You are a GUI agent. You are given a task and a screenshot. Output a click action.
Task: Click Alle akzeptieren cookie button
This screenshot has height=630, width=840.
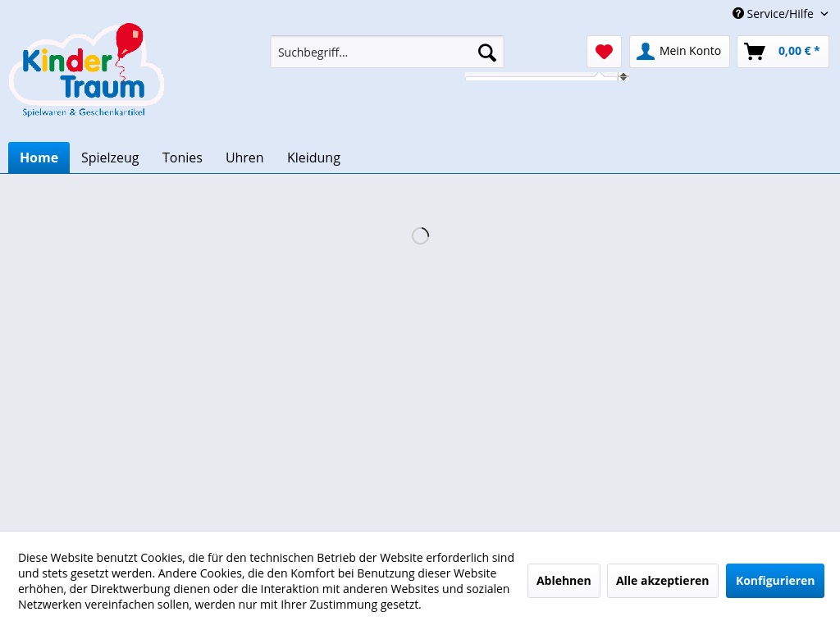point(662,581)
